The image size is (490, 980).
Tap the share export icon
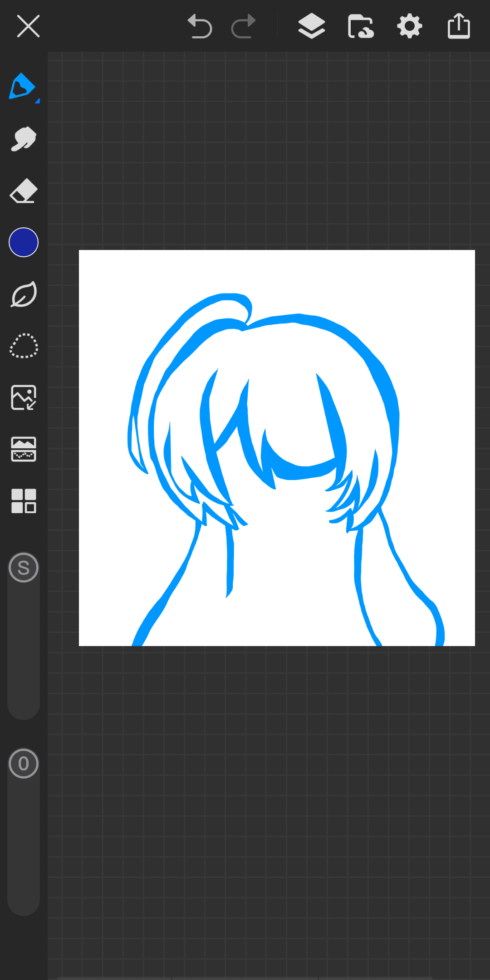[459, 26]
